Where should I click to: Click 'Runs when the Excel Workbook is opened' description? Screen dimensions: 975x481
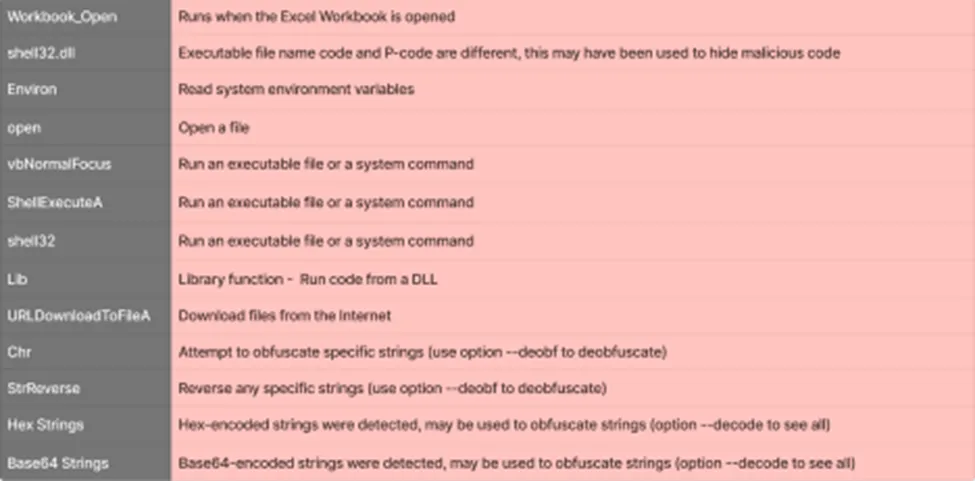(x=317, y=17)
